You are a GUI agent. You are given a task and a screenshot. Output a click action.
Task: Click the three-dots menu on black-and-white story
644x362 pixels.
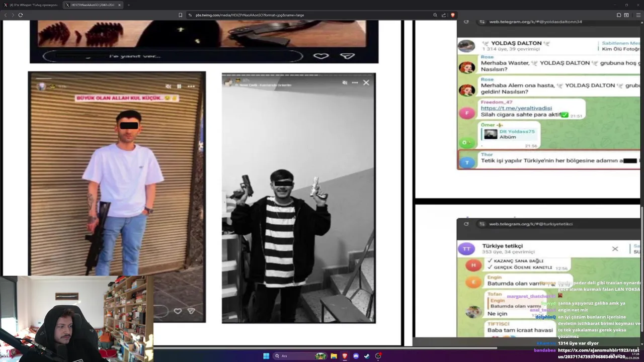(355, 82)
